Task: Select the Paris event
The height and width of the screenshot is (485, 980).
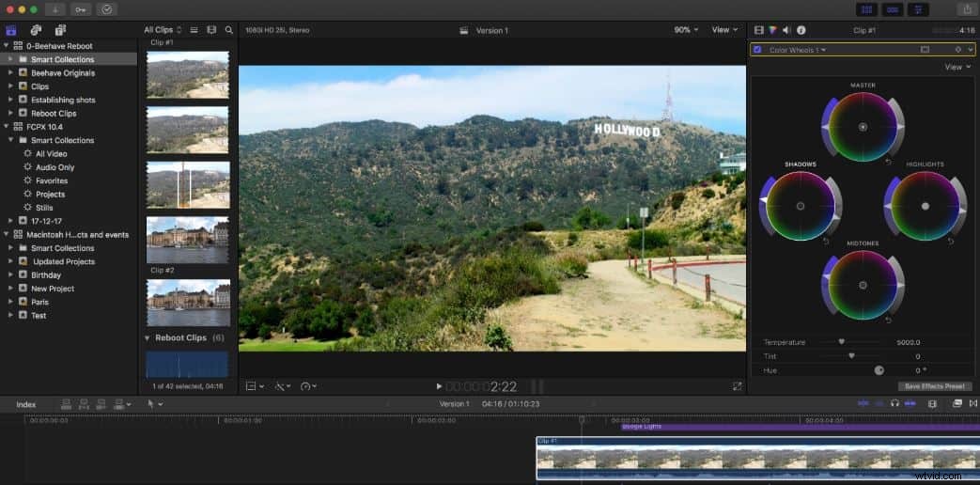Action: [40, 302]
